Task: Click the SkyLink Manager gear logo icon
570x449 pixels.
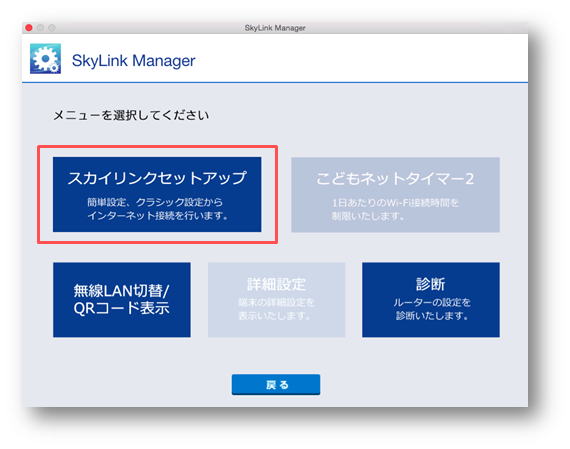Action: (x=45, y=59)
